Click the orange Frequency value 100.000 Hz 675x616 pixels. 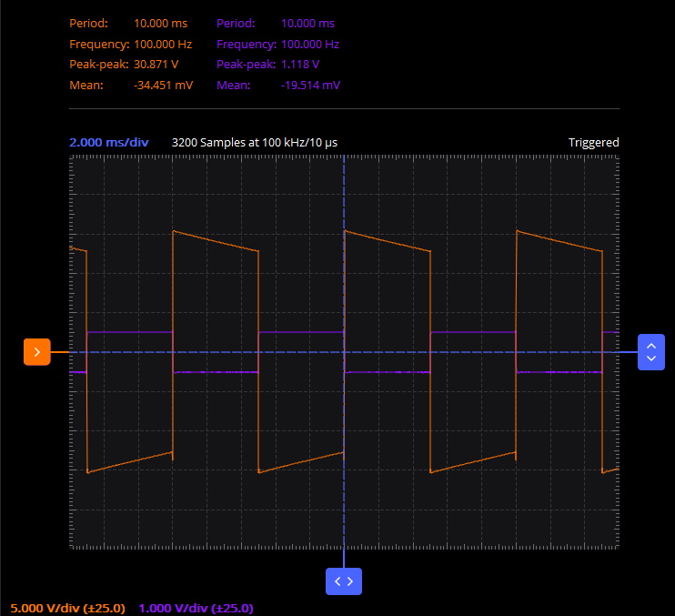[x=163, y=45]
